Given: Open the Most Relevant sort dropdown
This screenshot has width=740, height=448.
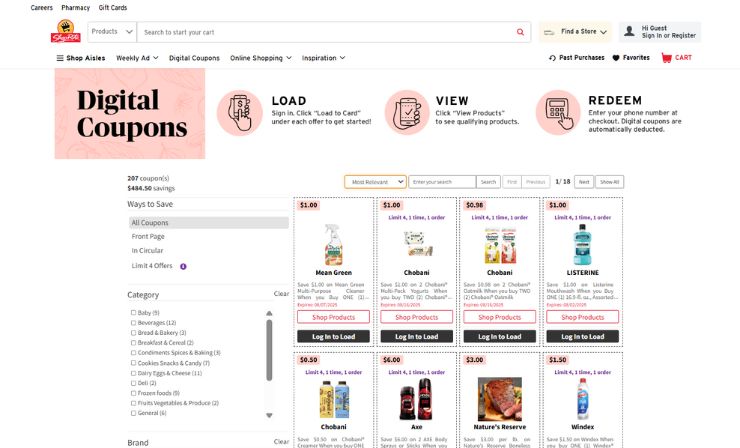Looking at the screenshot, I should [x=375, y=182].
